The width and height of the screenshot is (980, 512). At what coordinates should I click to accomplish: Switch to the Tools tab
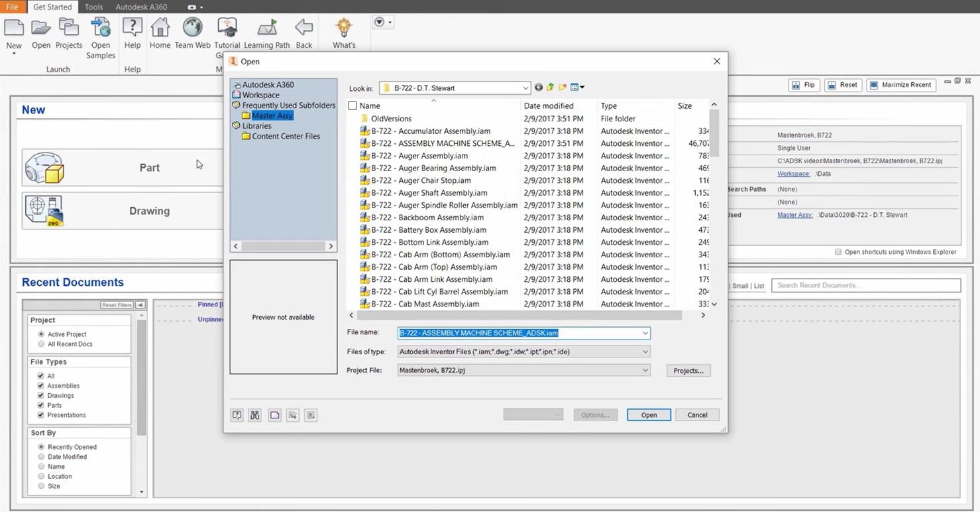pyautogui.click(x=93, y=7)
